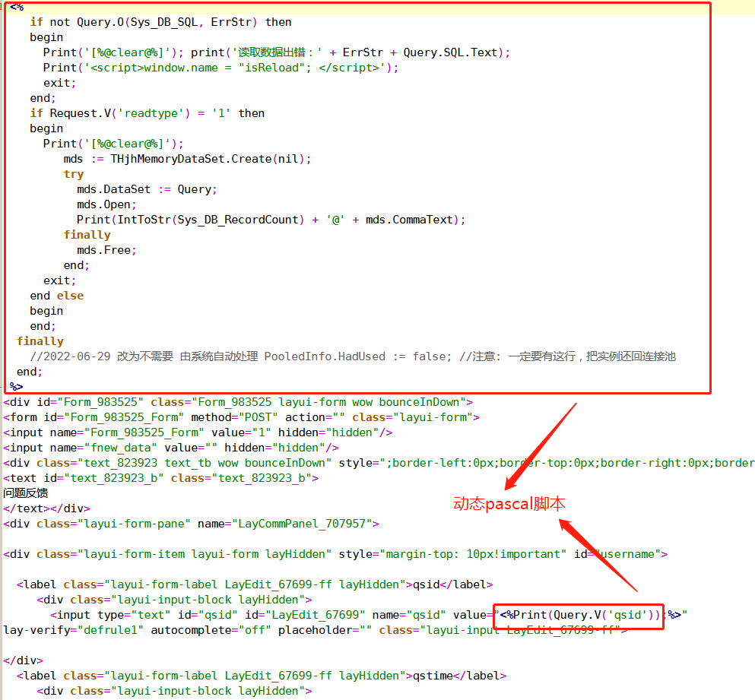Click the label line ending with 'qsid</label>'
755x700 pixels.
click(255, 584)
